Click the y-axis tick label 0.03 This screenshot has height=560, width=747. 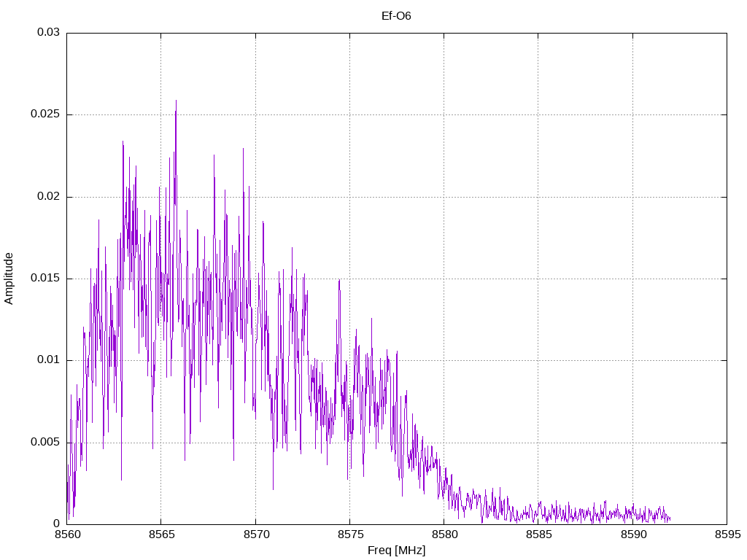pos(49,32)
